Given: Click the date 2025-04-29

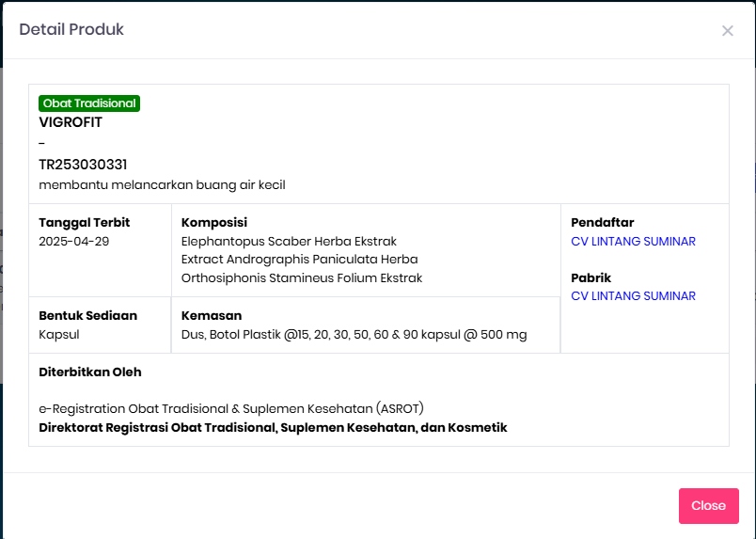Looking at the screenshot, I should tap(74, 242).
